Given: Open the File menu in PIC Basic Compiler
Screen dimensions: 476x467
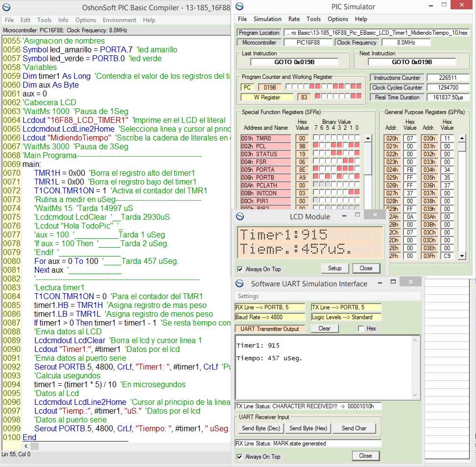Looking at the screenshot, I should (x=9, y=20).
